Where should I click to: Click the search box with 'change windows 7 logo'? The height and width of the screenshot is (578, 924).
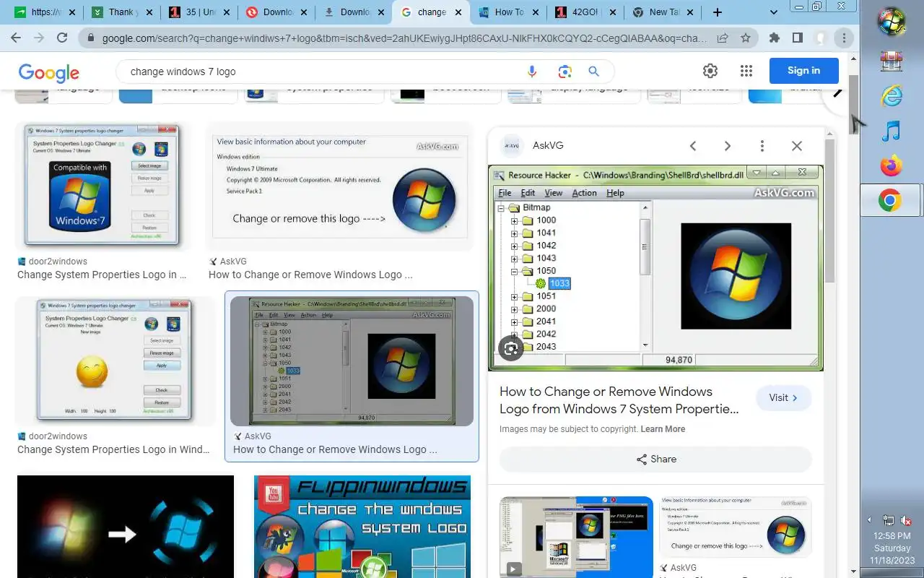tap(323, 72)
